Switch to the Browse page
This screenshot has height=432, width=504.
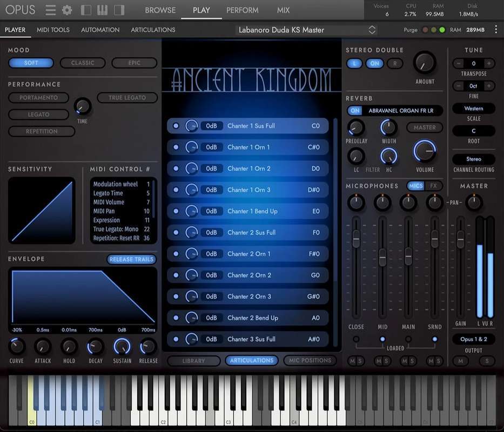tap(160, 10)
